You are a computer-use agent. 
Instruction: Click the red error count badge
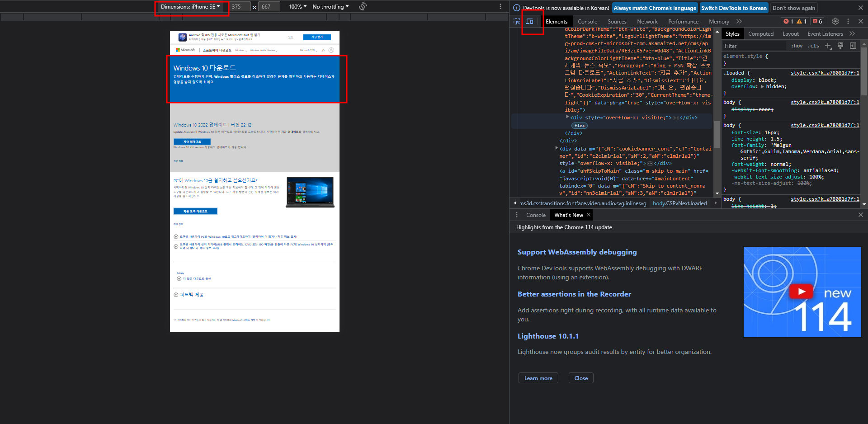tap(788, 21)
